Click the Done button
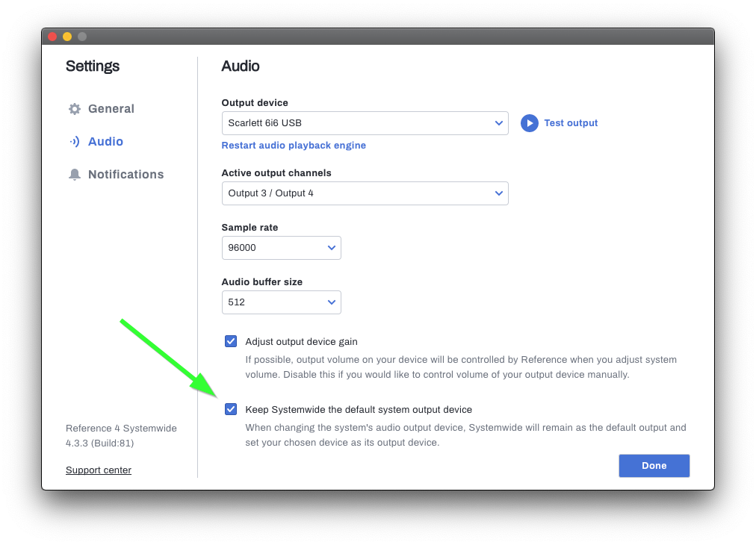Screen dimensions: 756x545 654,466
